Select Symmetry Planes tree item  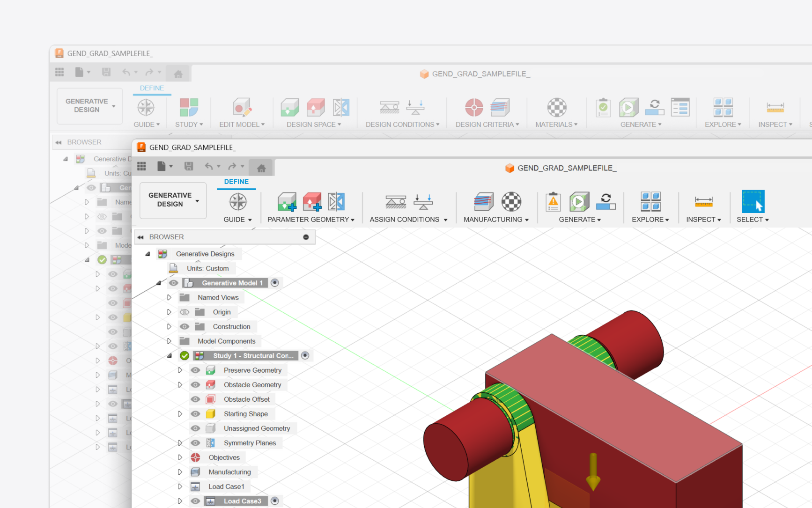[250, 443]
